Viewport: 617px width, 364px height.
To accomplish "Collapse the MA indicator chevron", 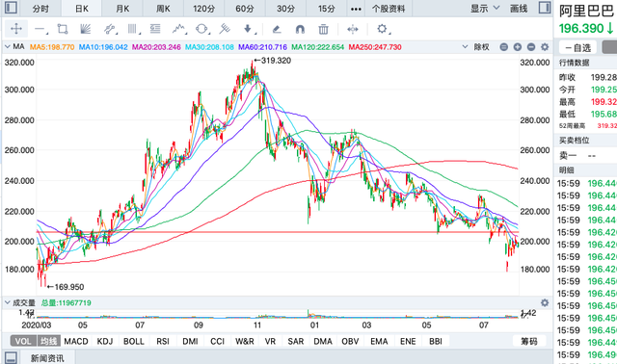I will point(7,47).
